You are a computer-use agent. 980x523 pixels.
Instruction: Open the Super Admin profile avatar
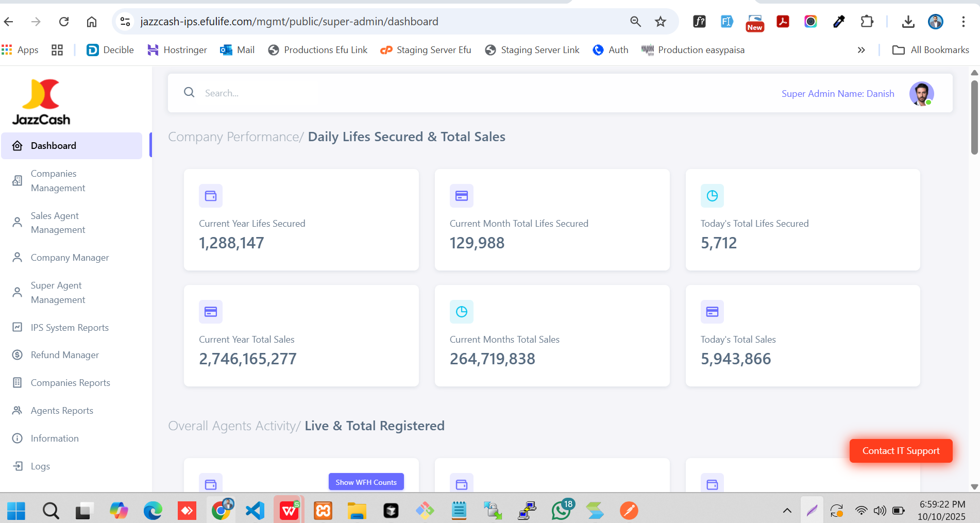921,94
